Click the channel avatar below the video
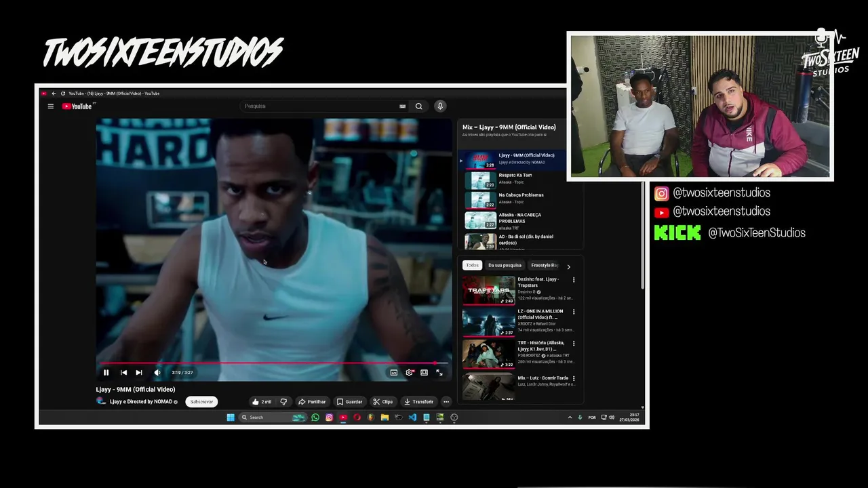868x488 pixels. tap(101, 401)
